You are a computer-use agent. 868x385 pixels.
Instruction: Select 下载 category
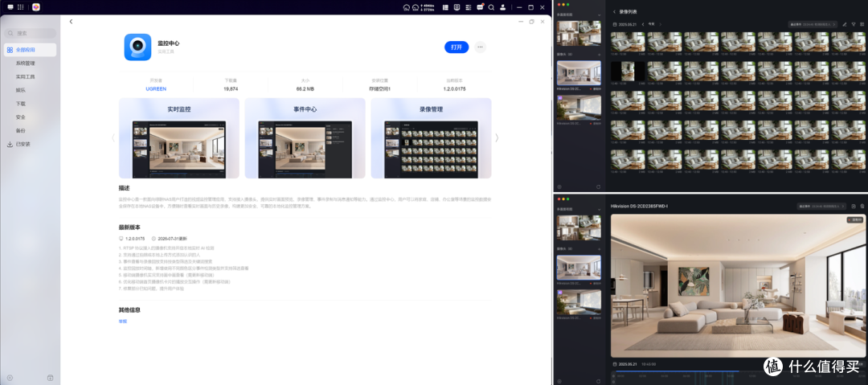click(x=20, y=104)
